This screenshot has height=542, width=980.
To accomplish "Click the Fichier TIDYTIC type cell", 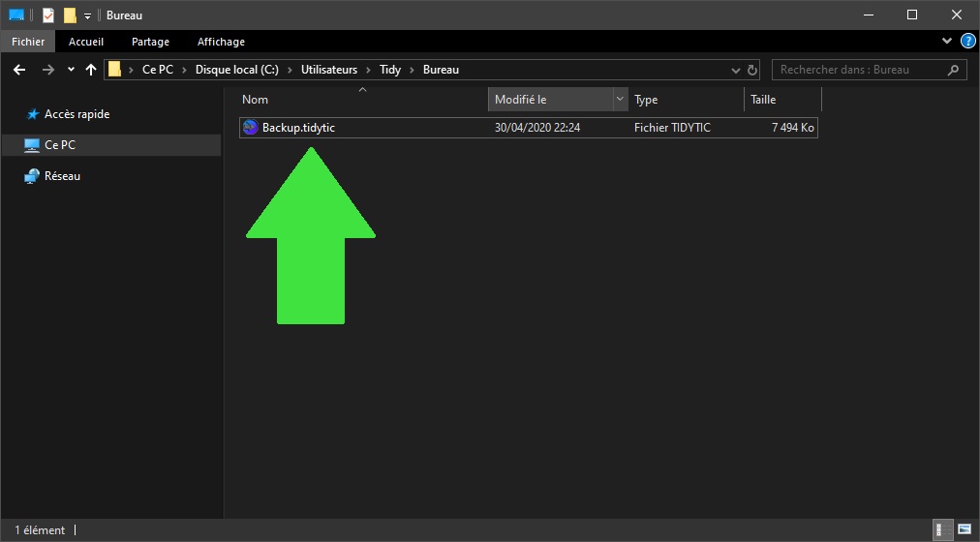I will (672, 128).
